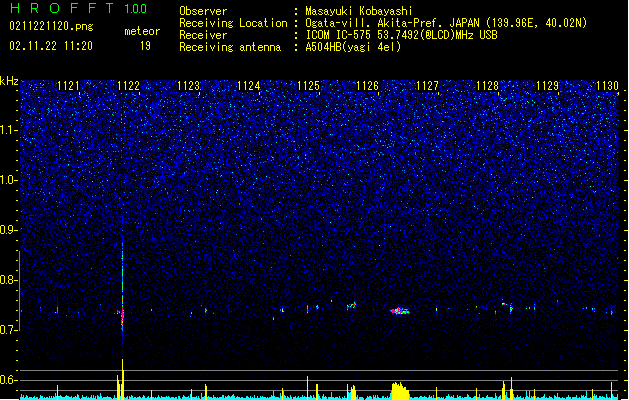Click the 1126 time axis marker
Viewport: 629px width, 400px height.
[x=368, y=85]
